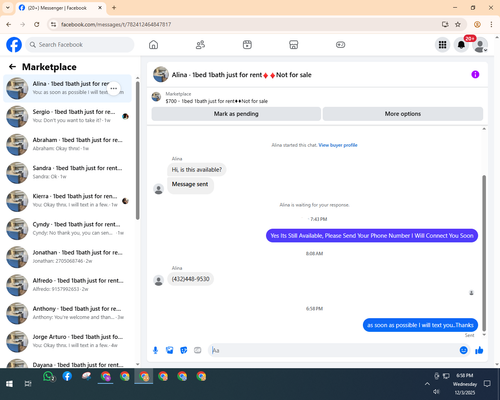The height and width of the screenshot is (400, 500).
Task: Open Kierra conversation in list
Action: pyautogui.click(x=68, y=201)
